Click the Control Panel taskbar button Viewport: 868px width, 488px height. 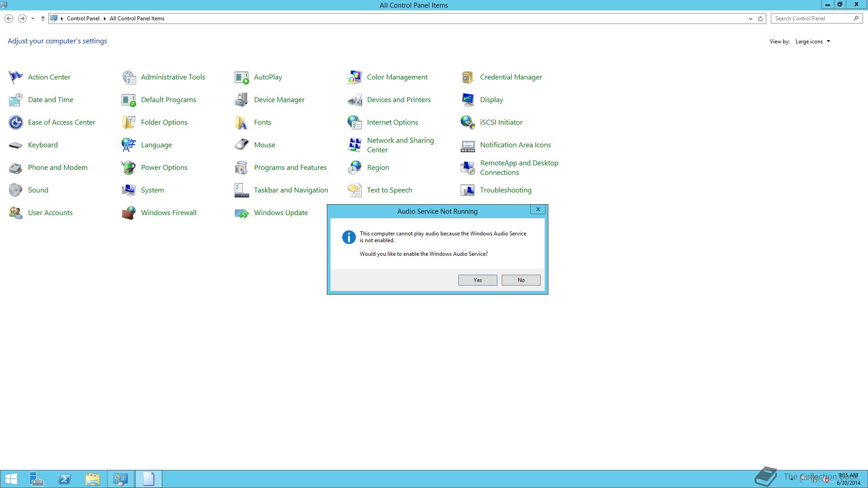click(121, 479)
